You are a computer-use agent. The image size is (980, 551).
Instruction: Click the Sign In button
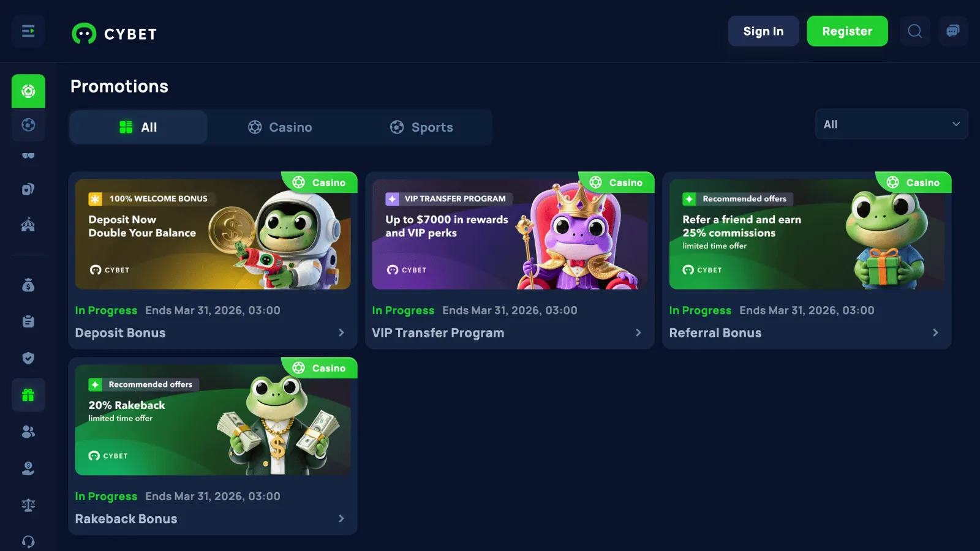click(763, 31)
